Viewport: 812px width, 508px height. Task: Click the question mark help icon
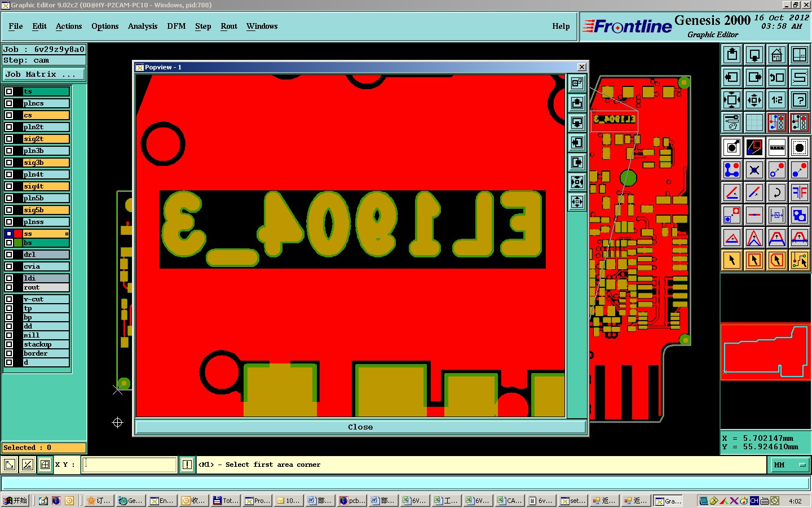tap(800, 100)
